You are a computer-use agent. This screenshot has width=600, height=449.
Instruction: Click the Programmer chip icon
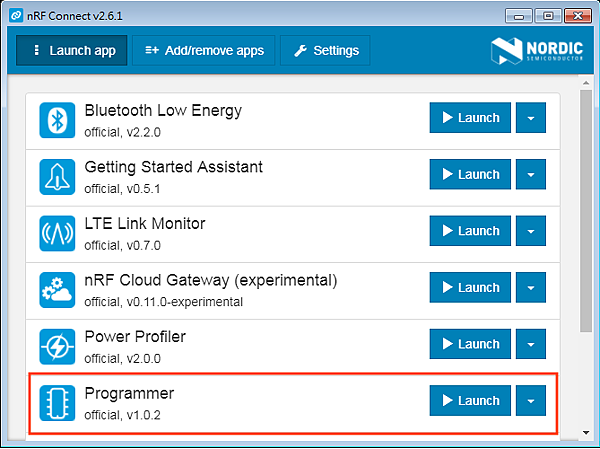tap(57, 402)
